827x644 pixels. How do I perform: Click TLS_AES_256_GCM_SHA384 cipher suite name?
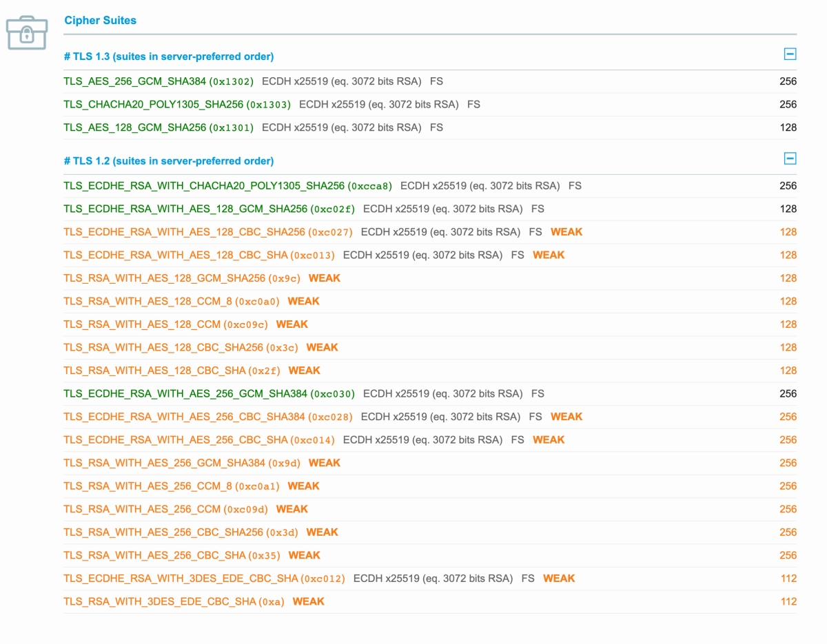[134, 81]
